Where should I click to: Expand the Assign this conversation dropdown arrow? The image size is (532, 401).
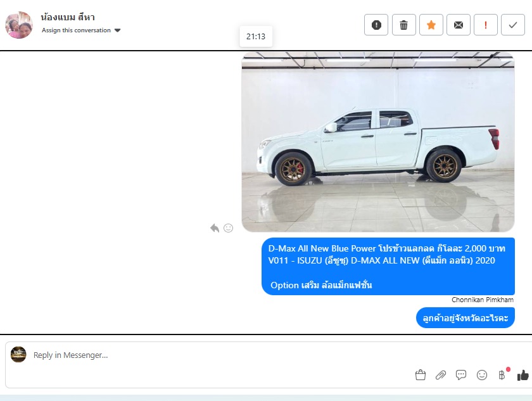[117, 30]
